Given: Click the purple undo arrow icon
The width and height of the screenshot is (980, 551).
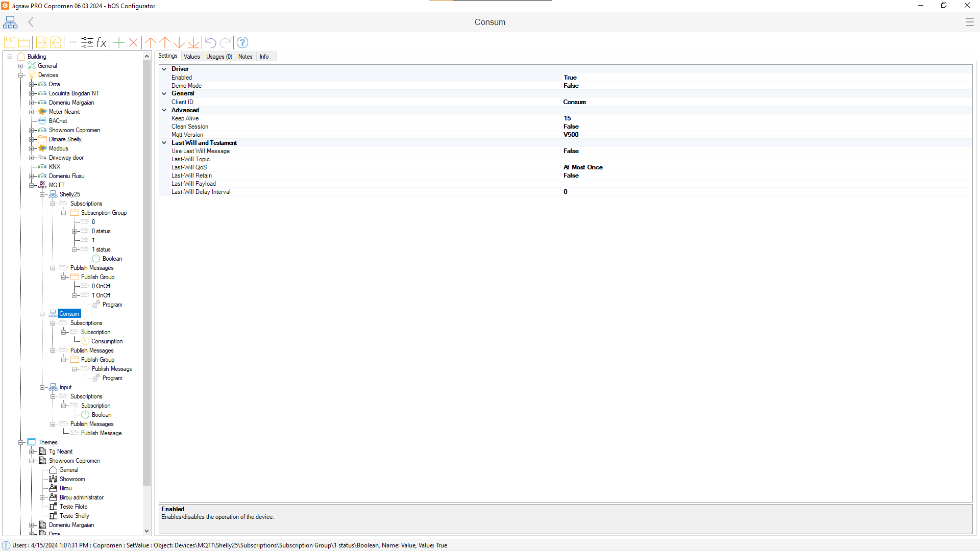Looking at the screenshot, I should pos(210,42).
